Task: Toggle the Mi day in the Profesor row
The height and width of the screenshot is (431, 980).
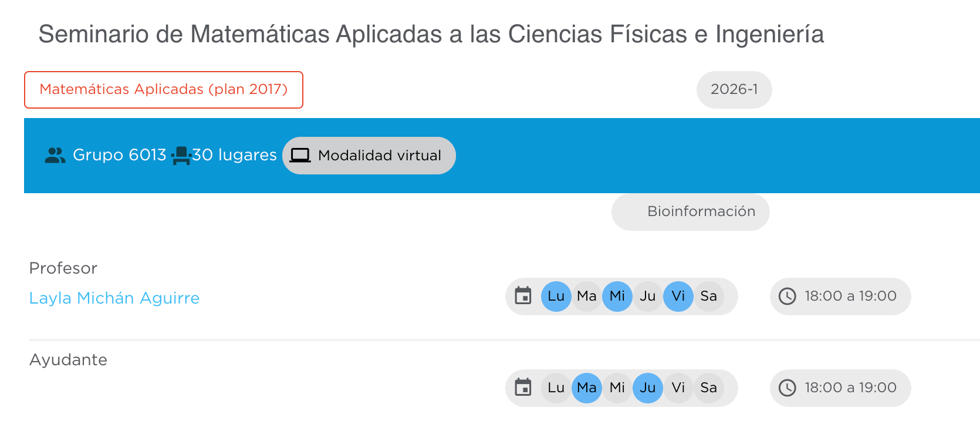Action: (x=617, y=296)
